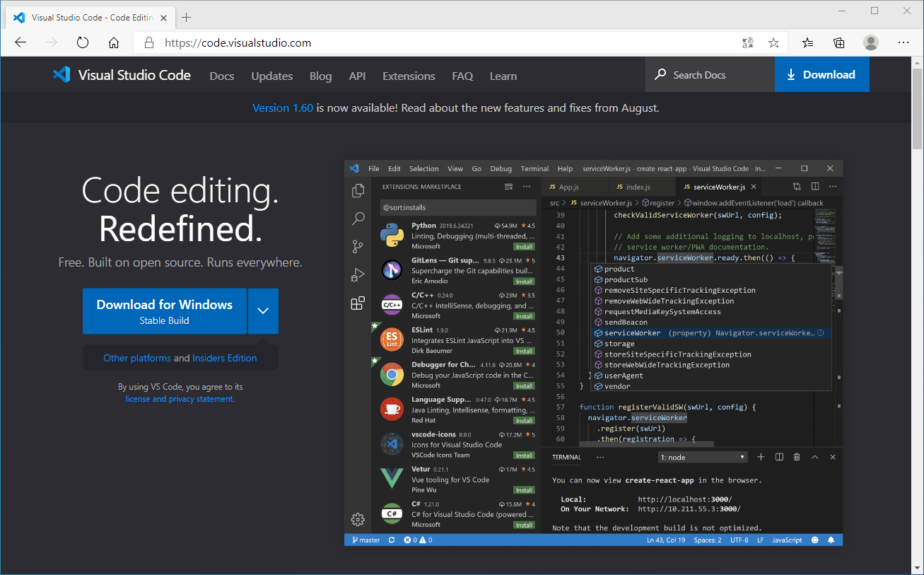Click 'UTF-8' encoding in status bar
Viewport: 924px width, 575px height.
coord(739,540)
